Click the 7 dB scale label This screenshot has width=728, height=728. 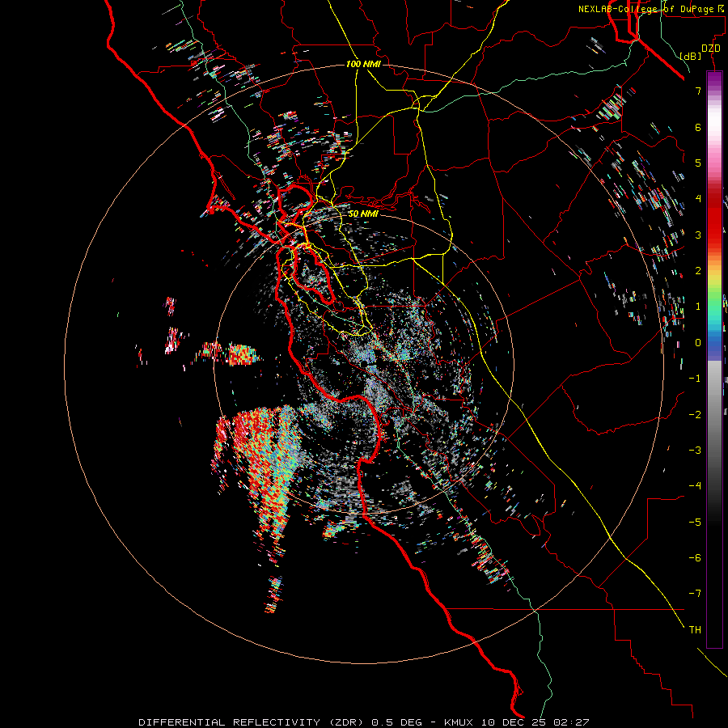click(698, 91)
